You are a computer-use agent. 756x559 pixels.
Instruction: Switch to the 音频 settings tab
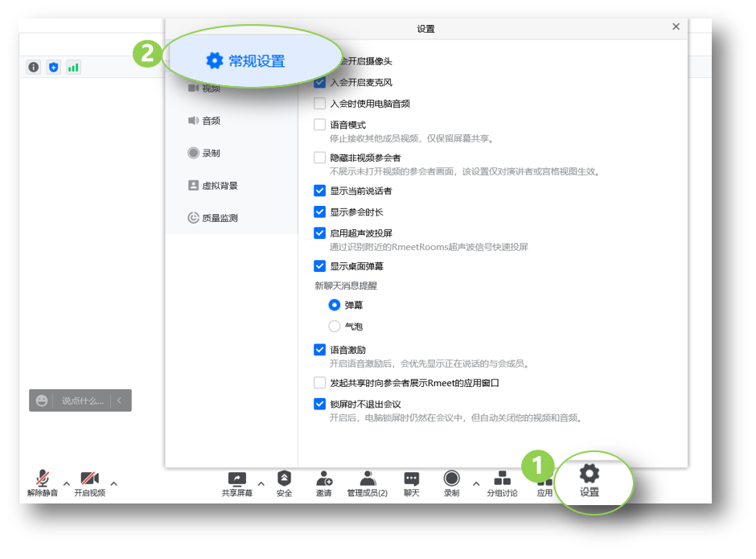(x=211, y=121)
